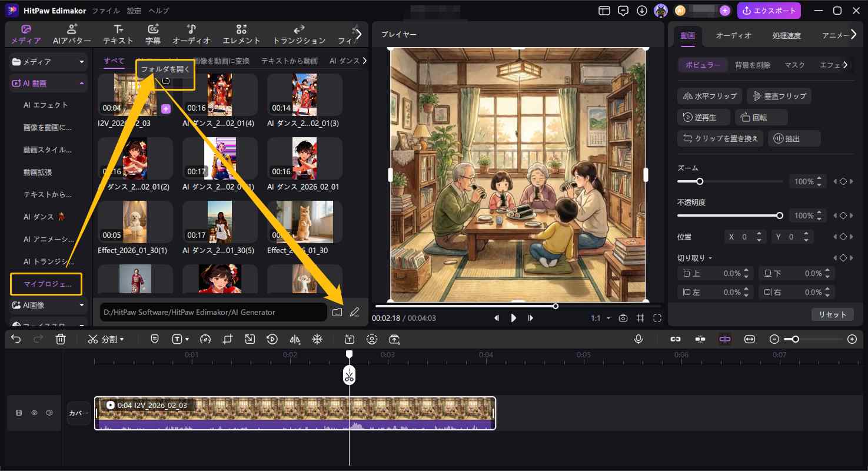868x471 pixels.
Task: Open the ファイル menu
Action: [x=105, y=10]
